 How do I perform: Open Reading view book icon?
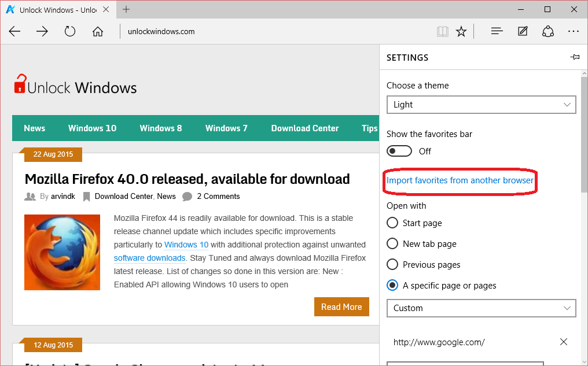click(443, 31)
